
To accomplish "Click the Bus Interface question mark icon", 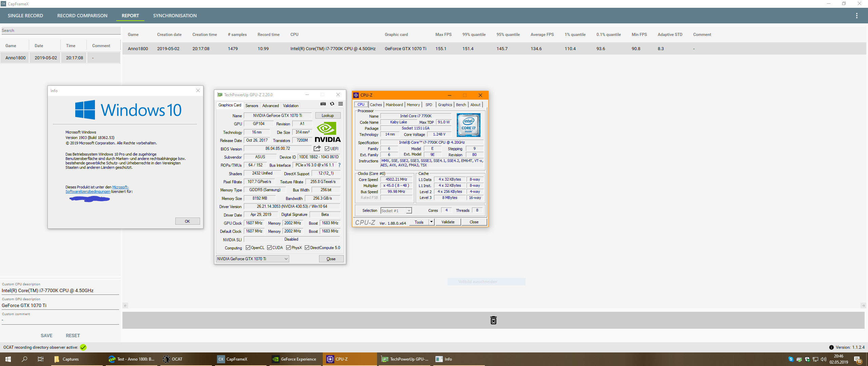I will (339, 165).
